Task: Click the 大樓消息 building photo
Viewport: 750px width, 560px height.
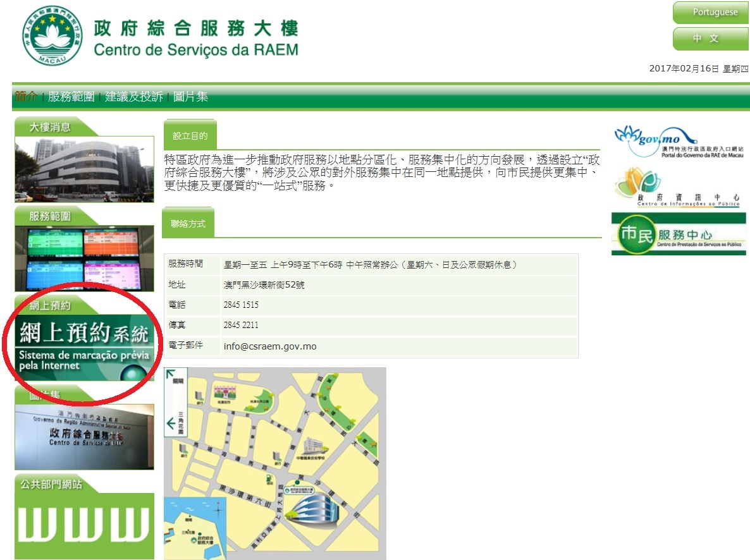Action: click(84, 169)
